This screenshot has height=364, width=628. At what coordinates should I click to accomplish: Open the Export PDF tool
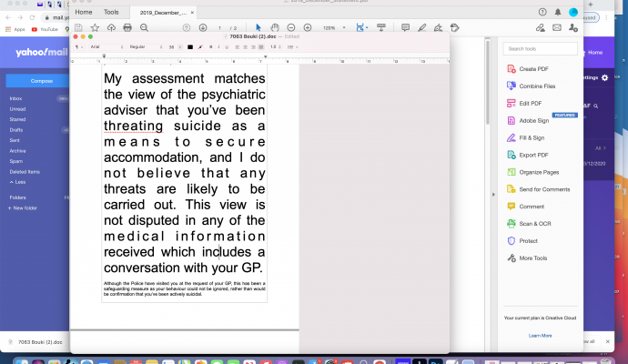click(x=535, y=155)
